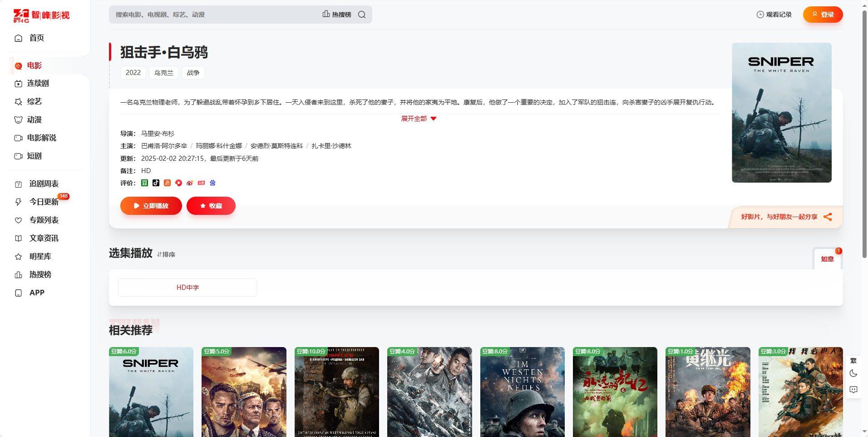Open the feedback icon on the right edge

[x=854, y=390]
